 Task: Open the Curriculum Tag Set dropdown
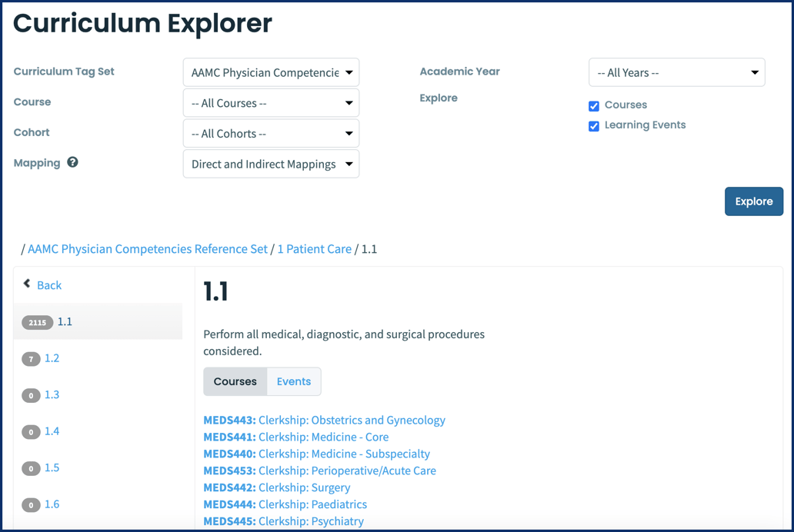tap(271, 71)
